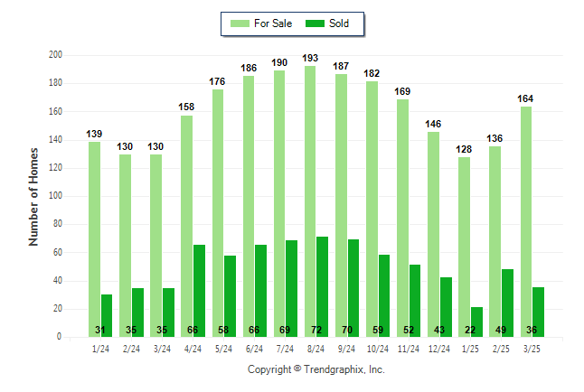Click the Sold bar labeled 22
The width and height of the screenshot is (584, 392).
(476, 322)
